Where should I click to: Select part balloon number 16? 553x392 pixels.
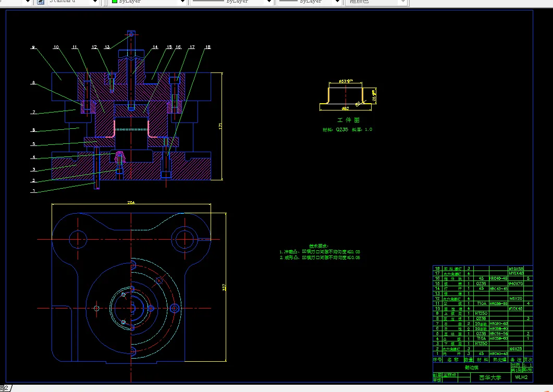tap(178, 47)
